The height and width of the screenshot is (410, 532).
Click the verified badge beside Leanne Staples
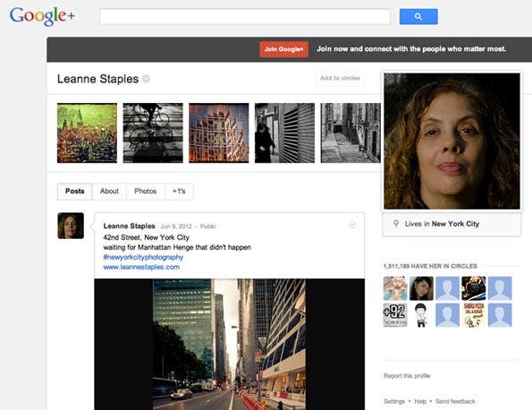pyautogui.click(x=147, y=79)
